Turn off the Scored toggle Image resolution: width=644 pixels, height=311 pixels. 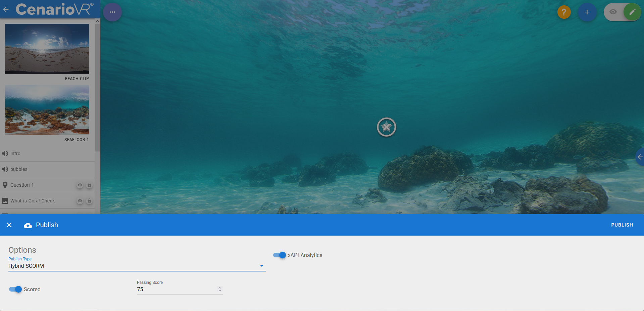(x=15, y=289)
